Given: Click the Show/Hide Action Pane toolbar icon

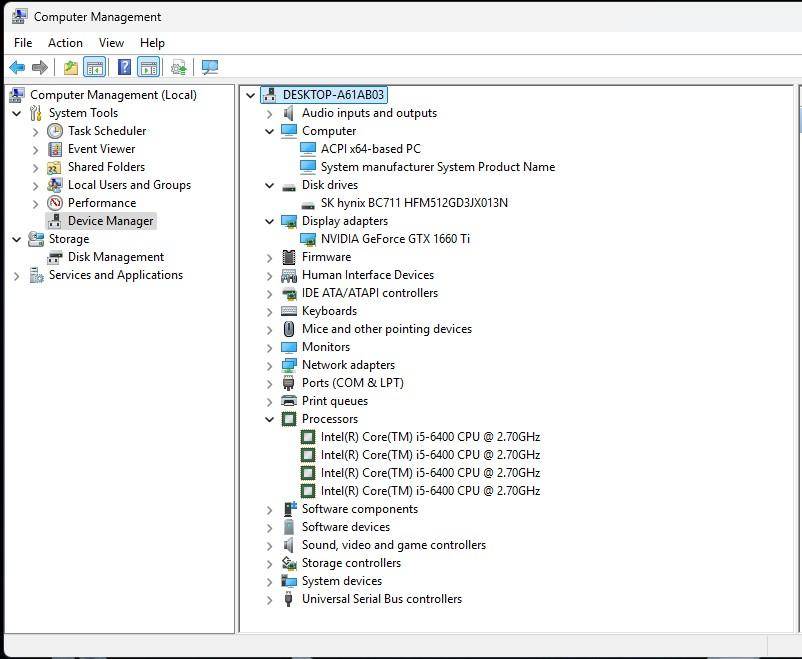Looking at the screenshot, I should coord(149,67).
